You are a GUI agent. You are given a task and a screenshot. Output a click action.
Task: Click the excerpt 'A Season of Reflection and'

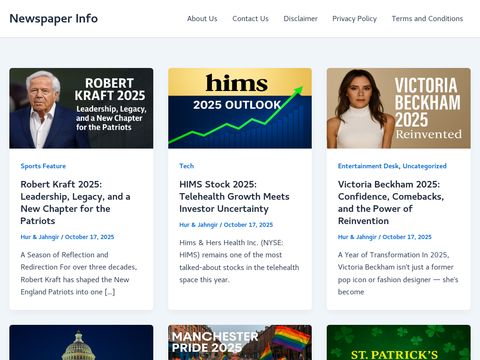click(x=64, y=255)
